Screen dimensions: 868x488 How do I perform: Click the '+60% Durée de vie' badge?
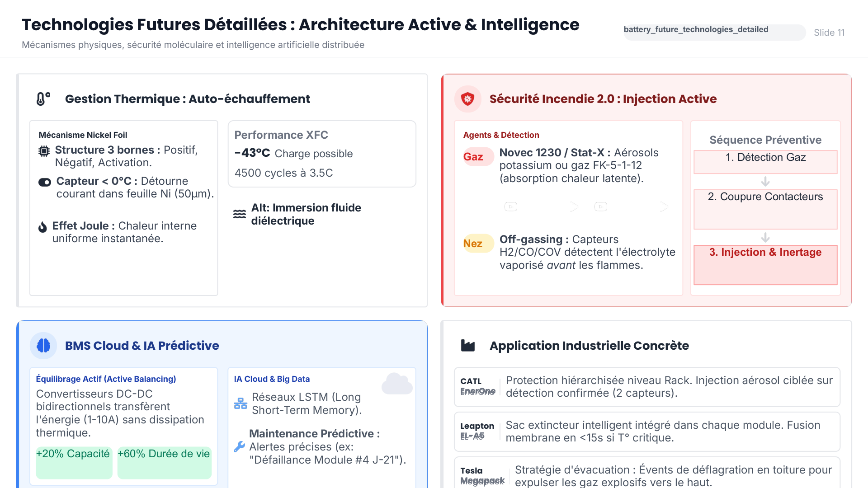pos(164,462)
